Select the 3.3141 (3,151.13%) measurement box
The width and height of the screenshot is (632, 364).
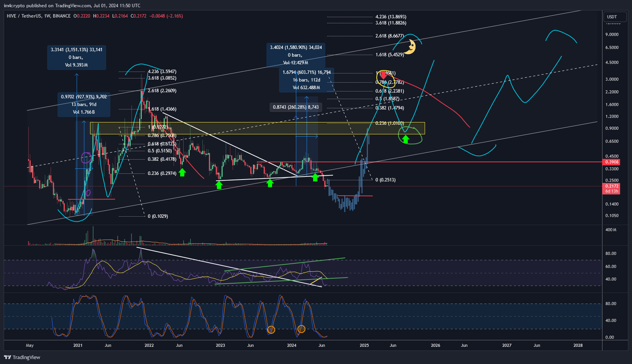click(77, 57)
